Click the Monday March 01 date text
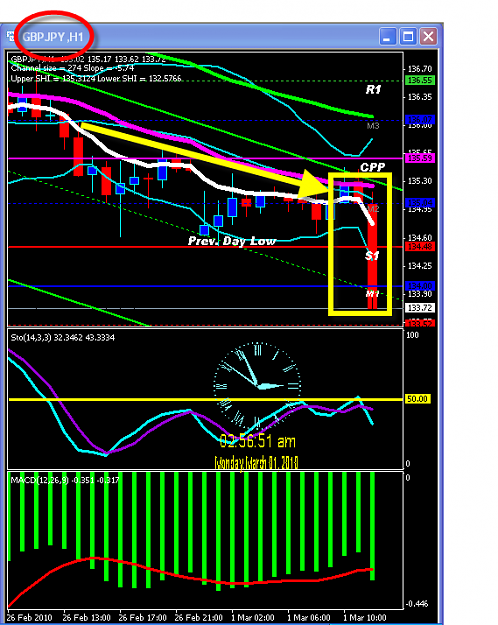The width and height of the screenshot is (498, 625). pos(257,462)
